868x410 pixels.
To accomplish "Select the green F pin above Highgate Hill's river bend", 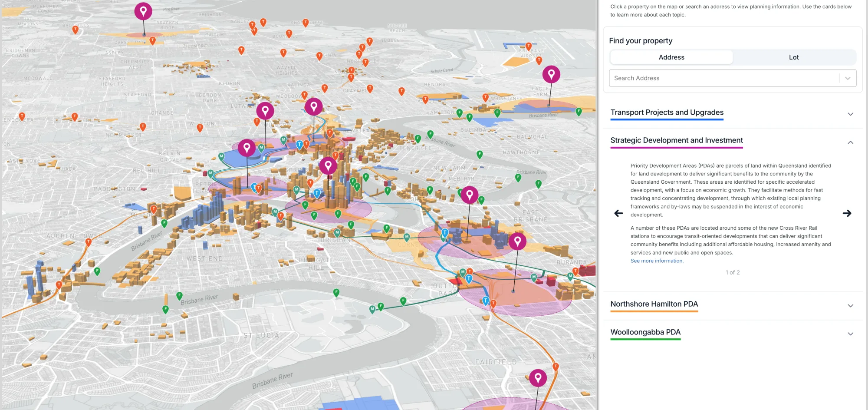I will (x=336, y=292).
